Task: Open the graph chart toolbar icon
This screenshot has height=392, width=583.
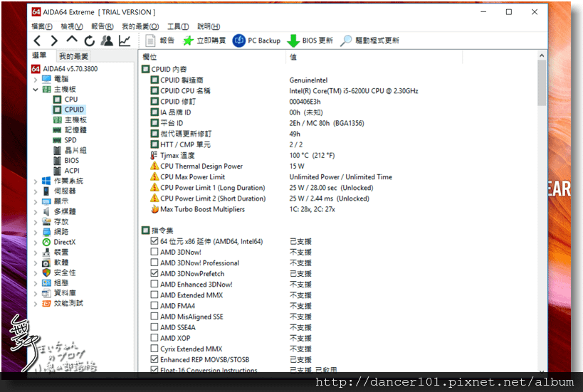Action: coord(125,41)
